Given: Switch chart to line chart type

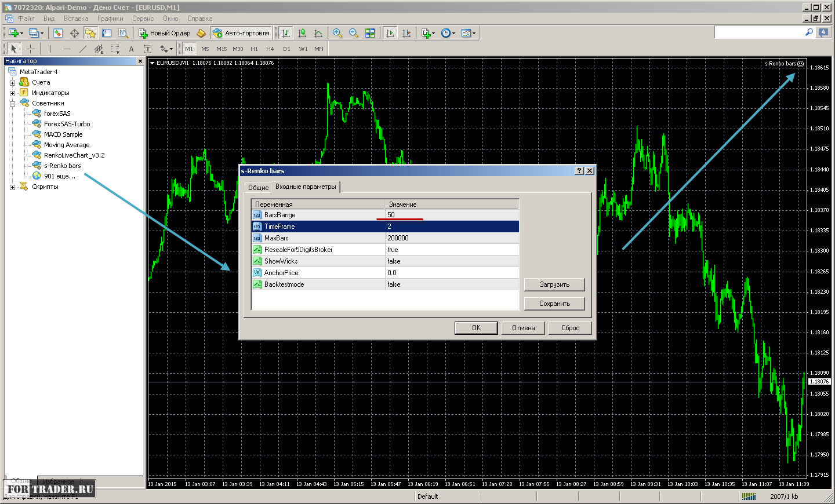Looking at the screenshot, I should [318, 33].
